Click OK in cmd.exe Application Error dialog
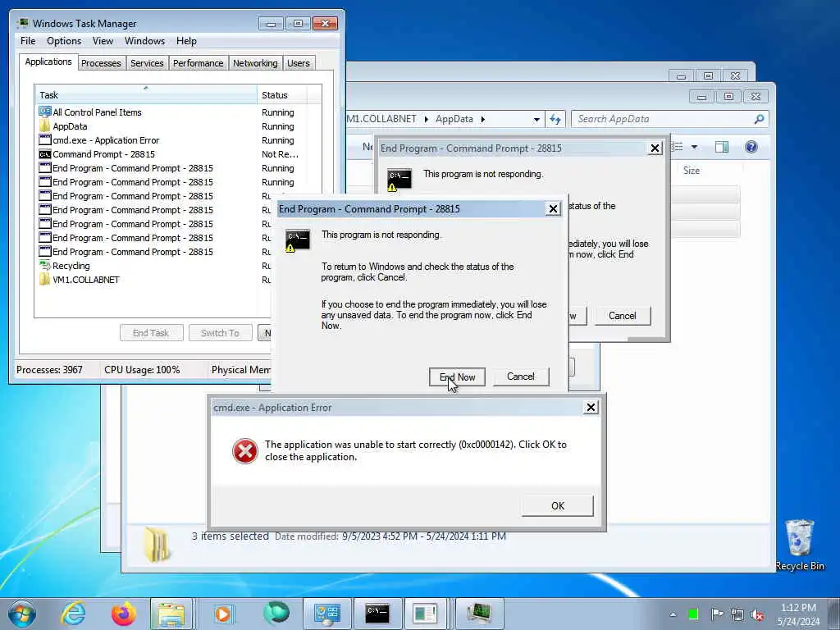This screenshot has width=840, height=630. point(558,505)
